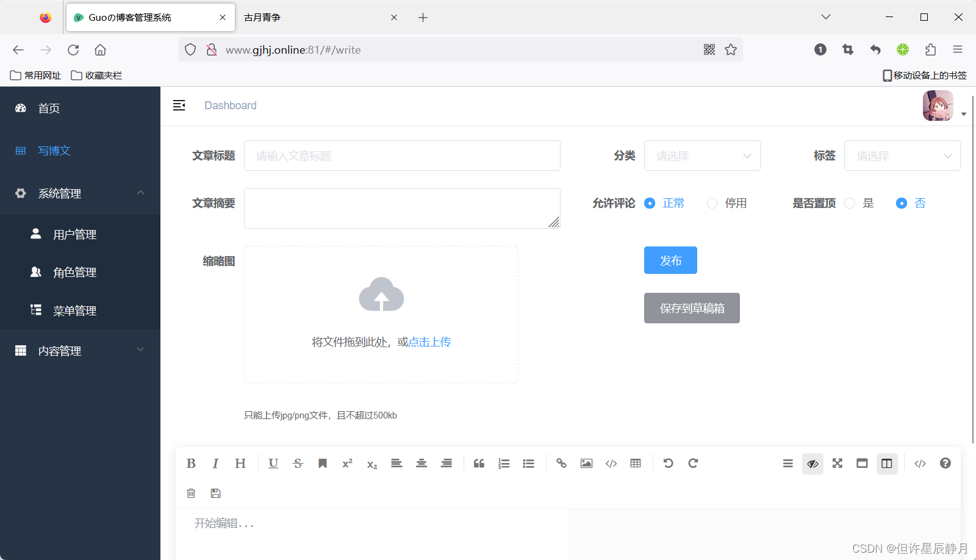Viewport: 976px width, 560px height.
Task: Toggle split column editing view
Action: pos(887,464)
